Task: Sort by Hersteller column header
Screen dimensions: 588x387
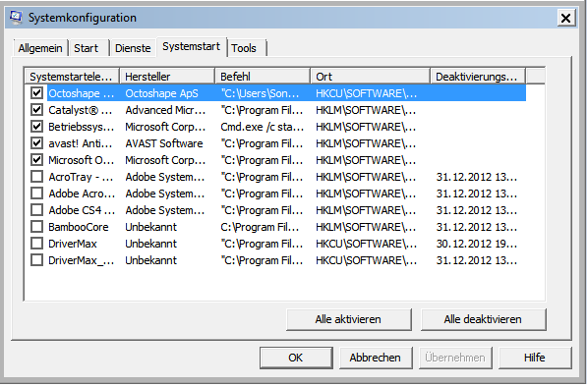Action: [167, 77]
